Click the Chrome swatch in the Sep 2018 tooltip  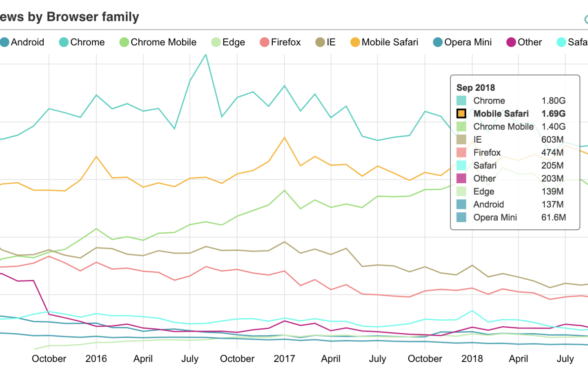coord(461,101)
